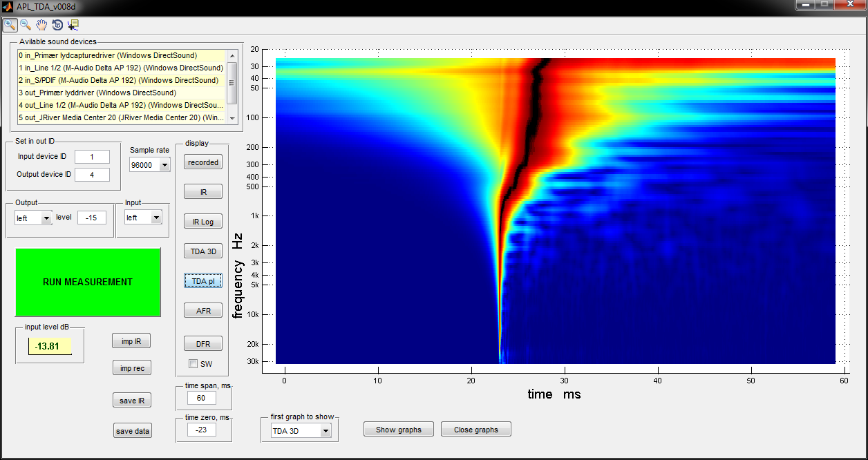Select the Zoom Out tool
The image size is (868, 460).
[26, 25]
